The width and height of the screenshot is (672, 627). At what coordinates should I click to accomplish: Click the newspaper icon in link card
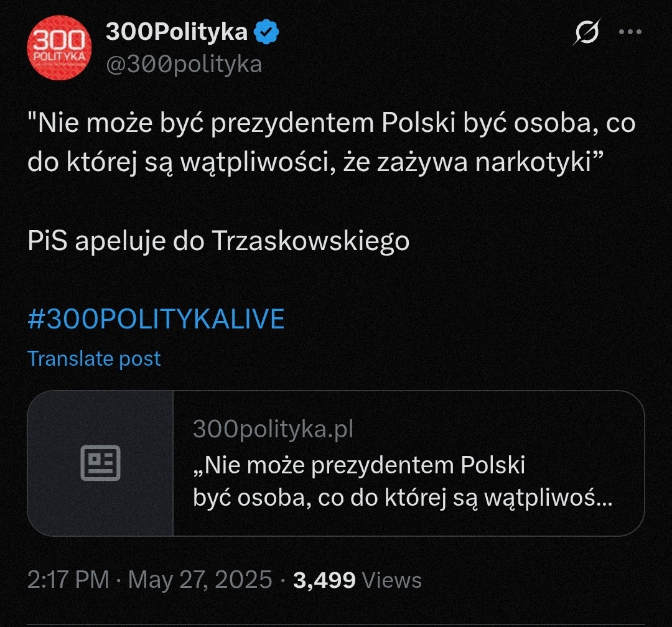tap(100, 463)
